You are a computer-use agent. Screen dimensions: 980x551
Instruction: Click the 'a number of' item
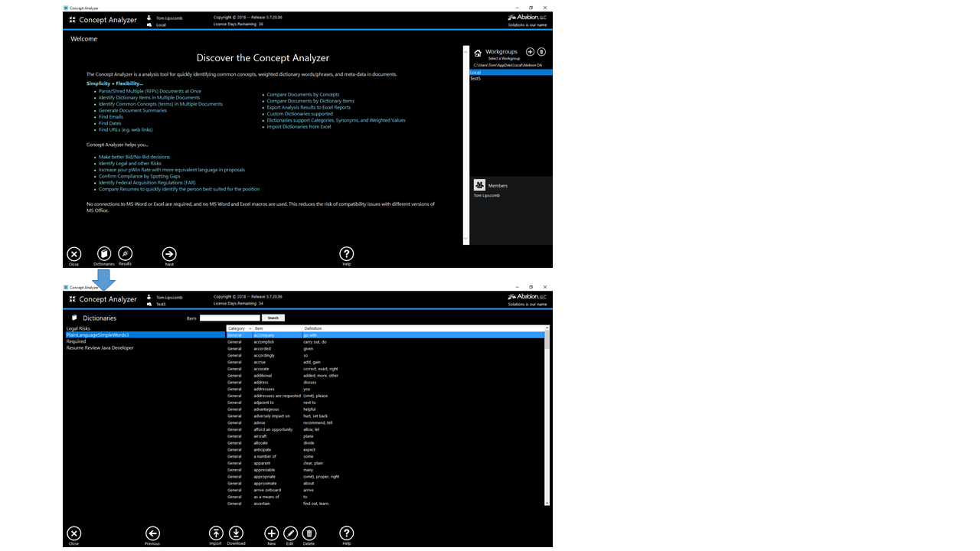[266, 456]
